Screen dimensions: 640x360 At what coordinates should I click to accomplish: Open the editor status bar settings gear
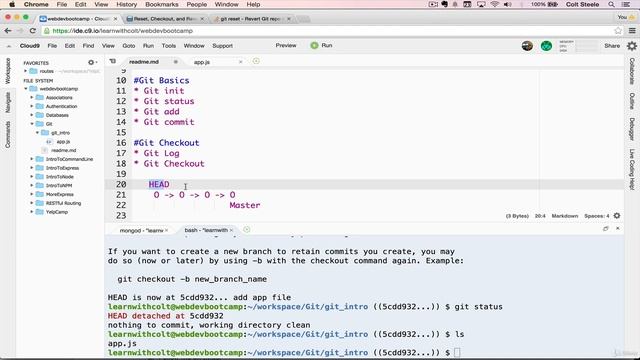click(x=617, y=216)
